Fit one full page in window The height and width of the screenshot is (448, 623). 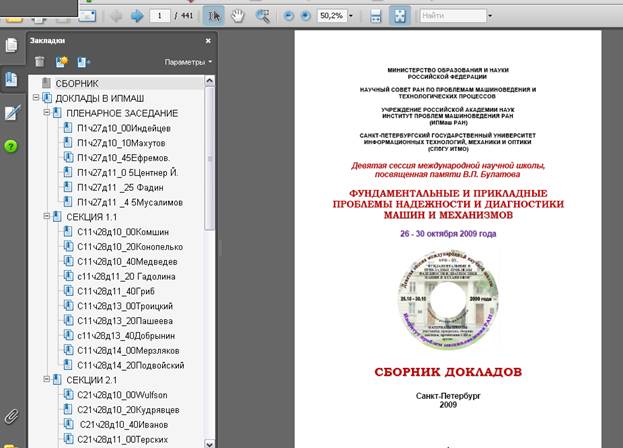point(400,16)
